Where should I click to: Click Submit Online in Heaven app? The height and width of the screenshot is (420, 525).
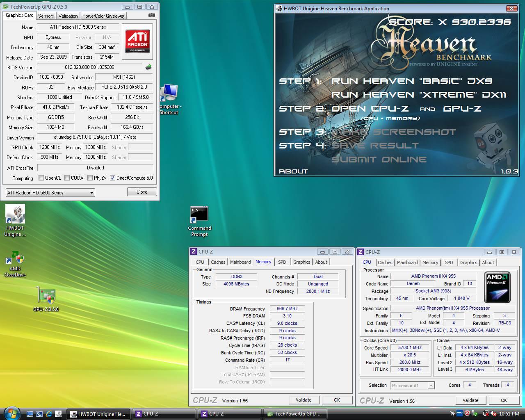coord(379,160)
